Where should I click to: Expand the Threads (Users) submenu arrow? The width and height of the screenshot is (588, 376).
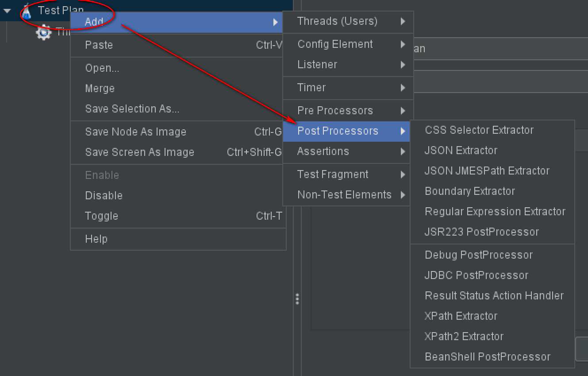click(x=403, y=21)
